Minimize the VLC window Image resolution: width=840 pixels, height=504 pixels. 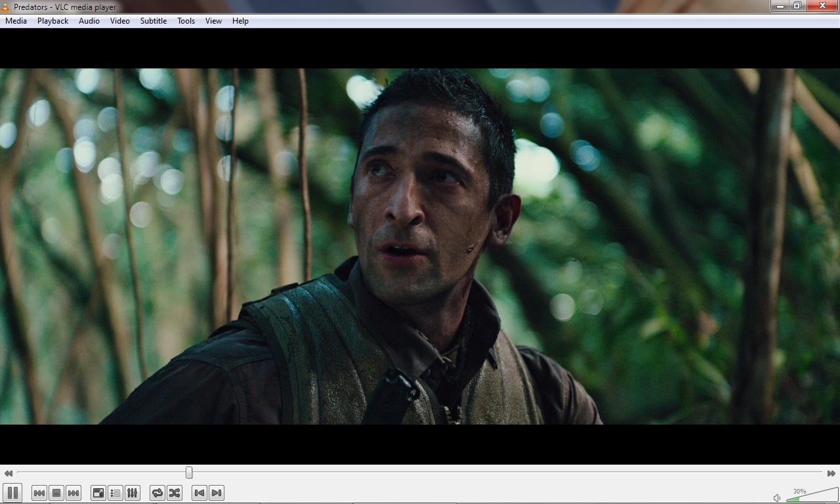780,6
